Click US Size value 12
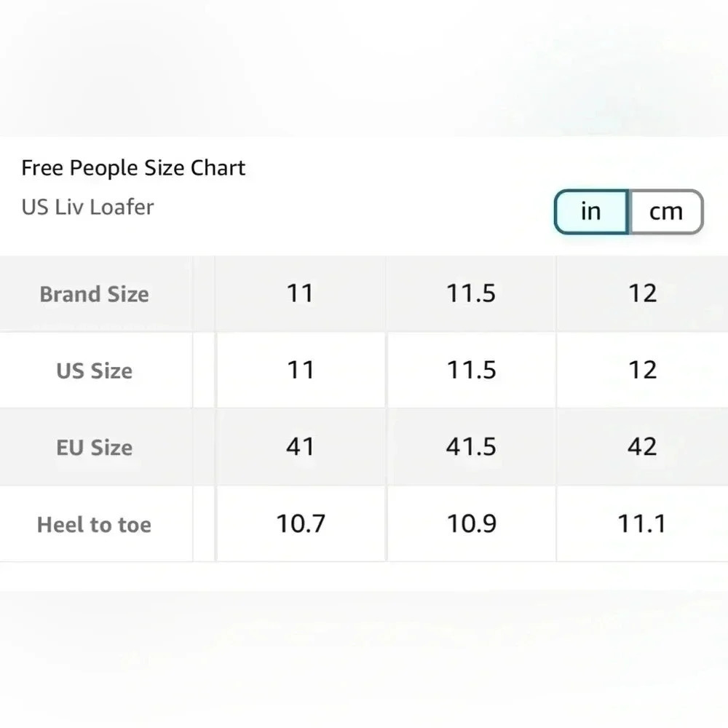The image size is (728, 728). pyautogui.click(x=642, y=370)
